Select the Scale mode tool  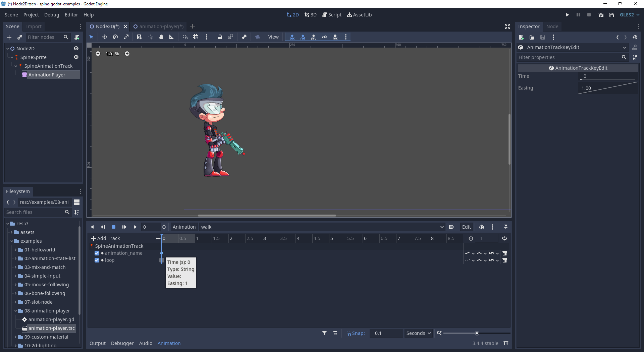(x=126, y=37)
